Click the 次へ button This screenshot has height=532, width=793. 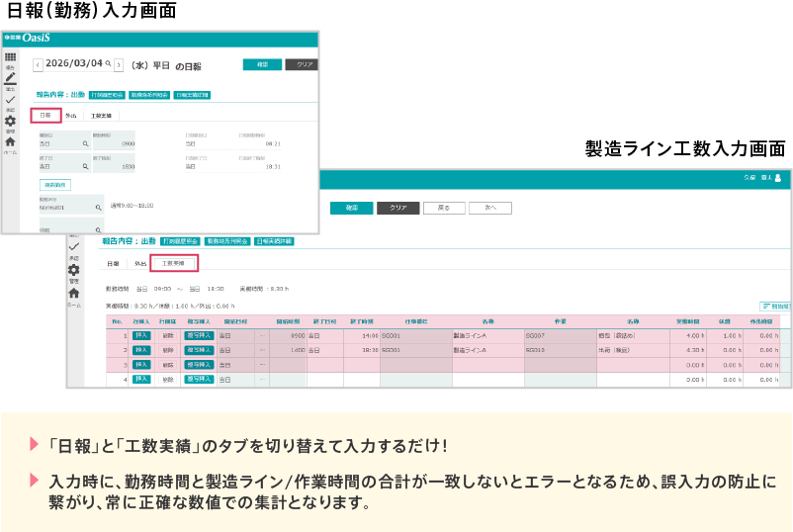[x=490, y=208]
